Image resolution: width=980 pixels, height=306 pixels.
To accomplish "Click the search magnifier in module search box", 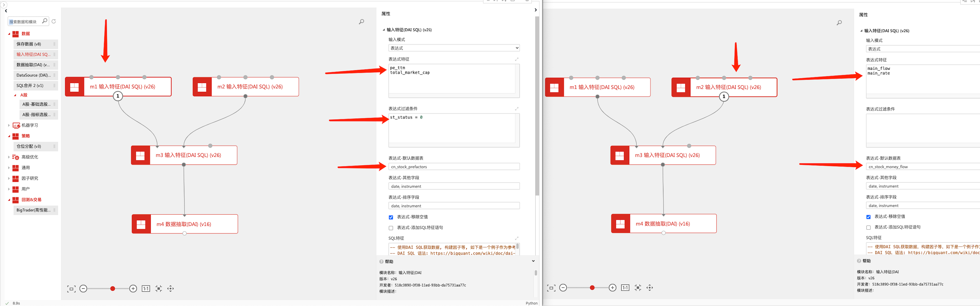I will click(45, 21).
